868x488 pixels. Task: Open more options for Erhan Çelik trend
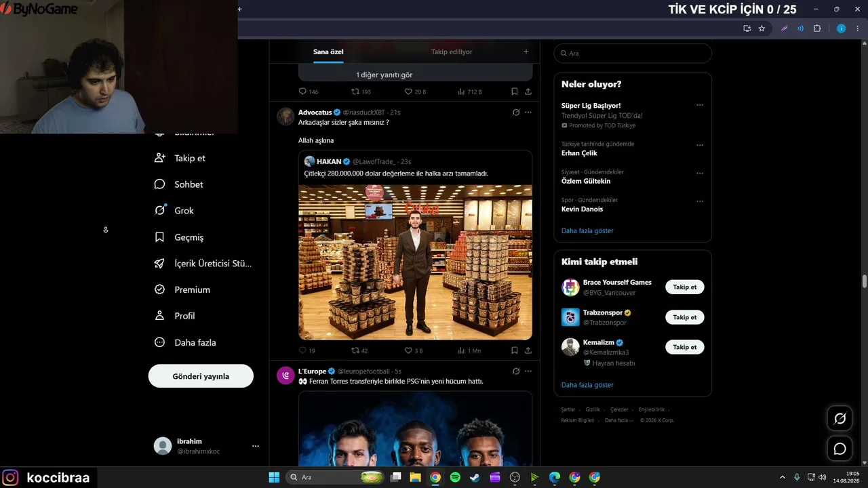point(700,145)
